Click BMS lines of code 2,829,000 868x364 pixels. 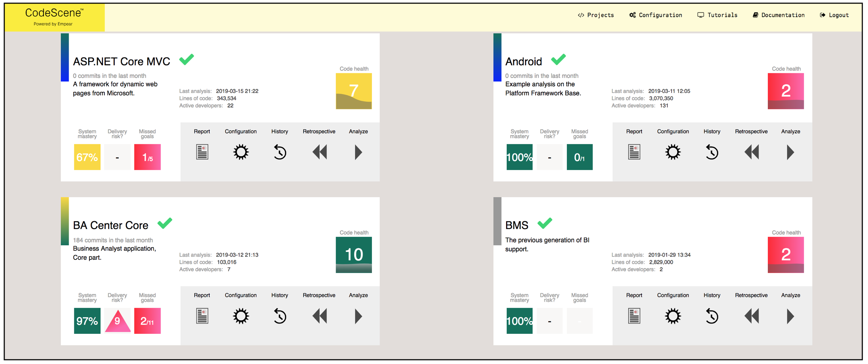(661, 262)
